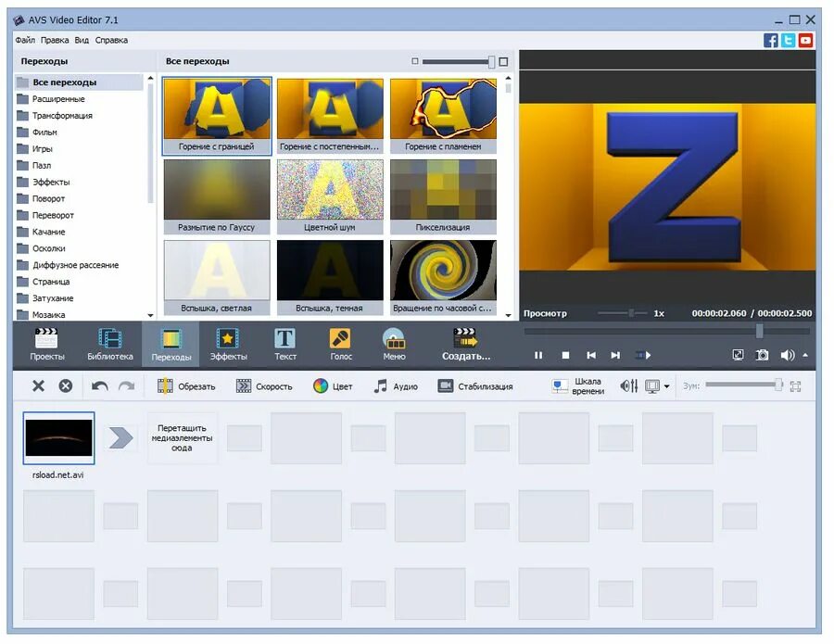Enter full screen preview
Screen dimensions: 834x644
pyautogui.click(x=738, y=355)
